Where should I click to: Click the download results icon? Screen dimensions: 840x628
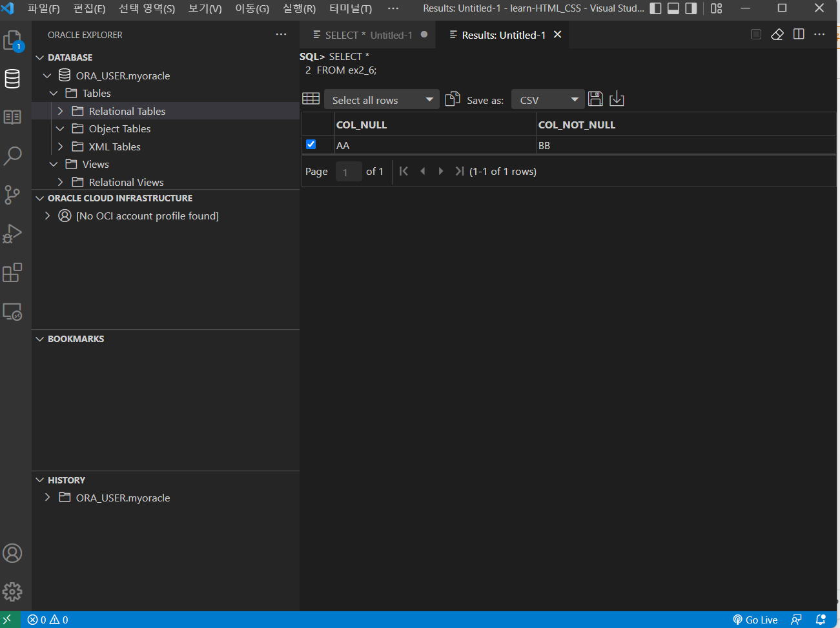pos(617,98)
